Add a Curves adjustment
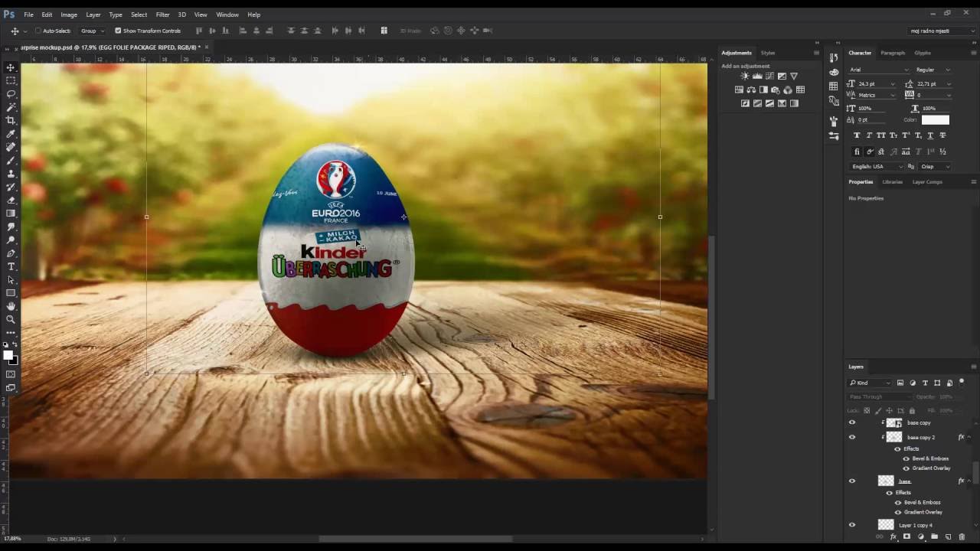 769,77
